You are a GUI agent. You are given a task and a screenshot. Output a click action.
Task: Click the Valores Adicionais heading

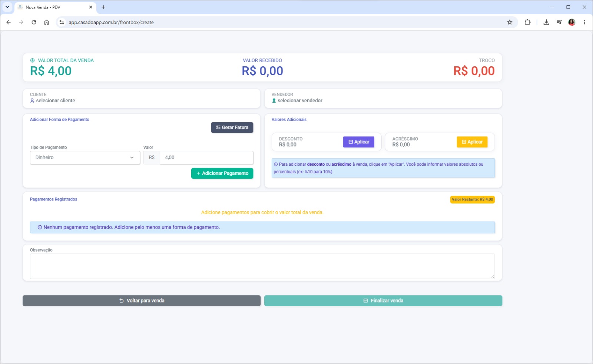pos(289,119)
